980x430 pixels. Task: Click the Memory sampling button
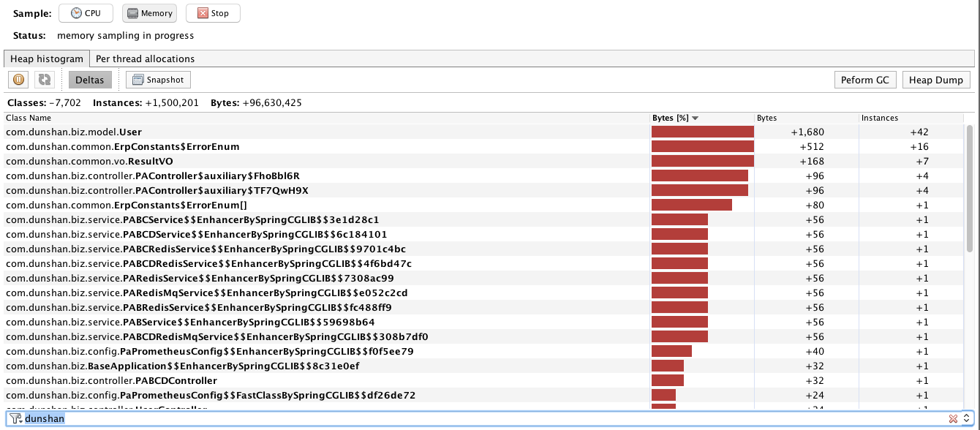tap(149, 13)
